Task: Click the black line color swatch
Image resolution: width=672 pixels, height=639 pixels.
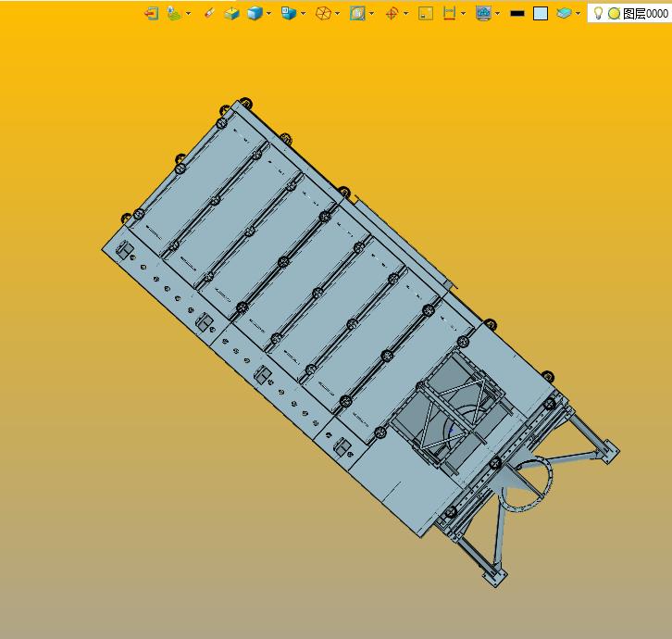Action: [x=517, y=14]
